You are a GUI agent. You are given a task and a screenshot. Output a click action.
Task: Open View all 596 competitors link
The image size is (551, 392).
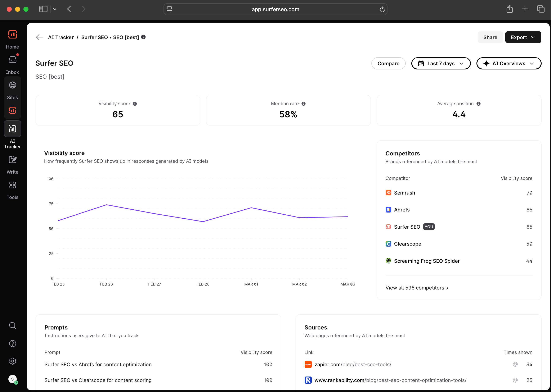(417, 288)
